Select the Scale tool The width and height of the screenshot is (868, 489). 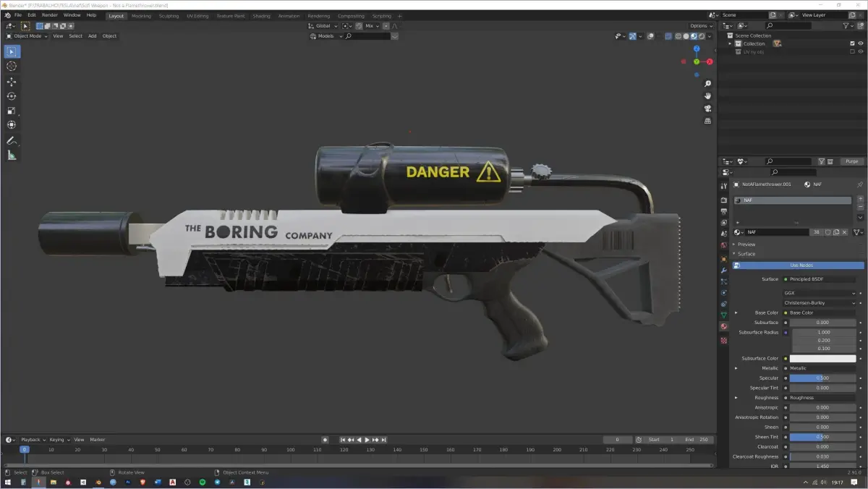click(12, 111)
